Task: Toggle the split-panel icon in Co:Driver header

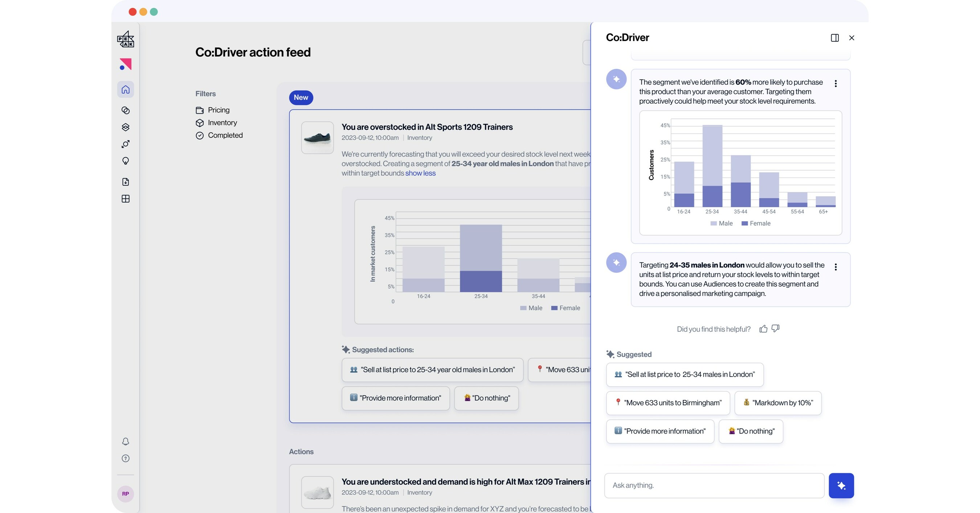Action: [x=836, y=38]
